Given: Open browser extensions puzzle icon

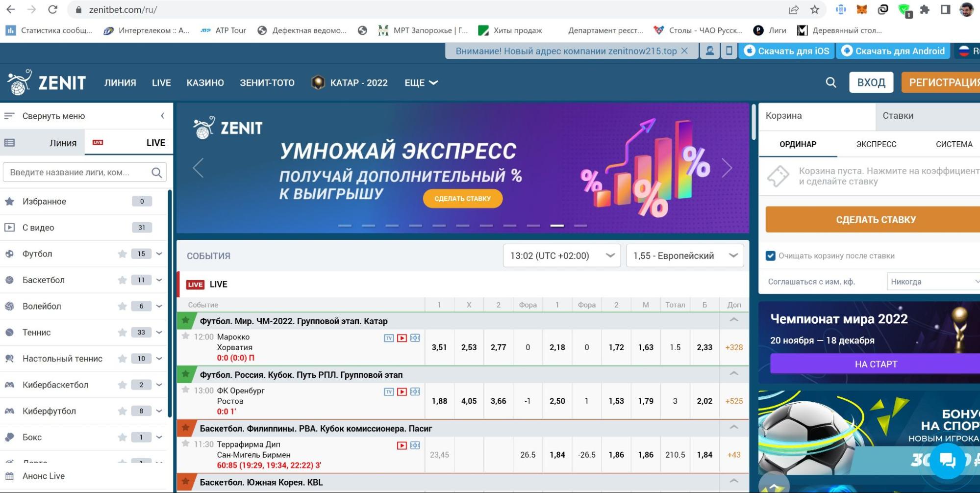Looking at the screenshot, I should point(925,9).
